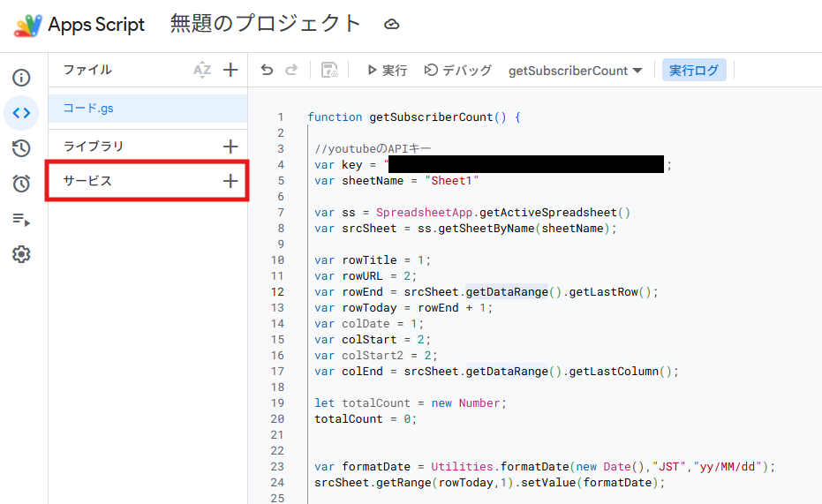The width and height of the screenshot is (822, 504).
Task: Click rowToday variable on line 13
Action: [370, 307]
